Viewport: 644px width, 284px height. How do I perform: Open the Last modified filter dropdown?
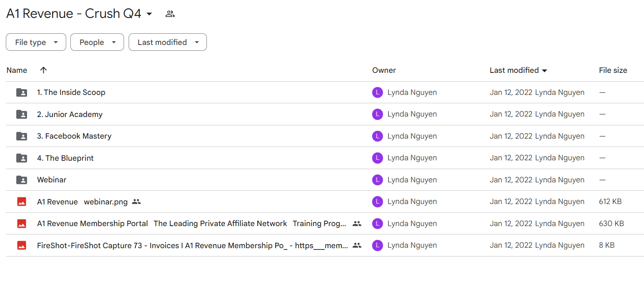[x=167, y=42]
